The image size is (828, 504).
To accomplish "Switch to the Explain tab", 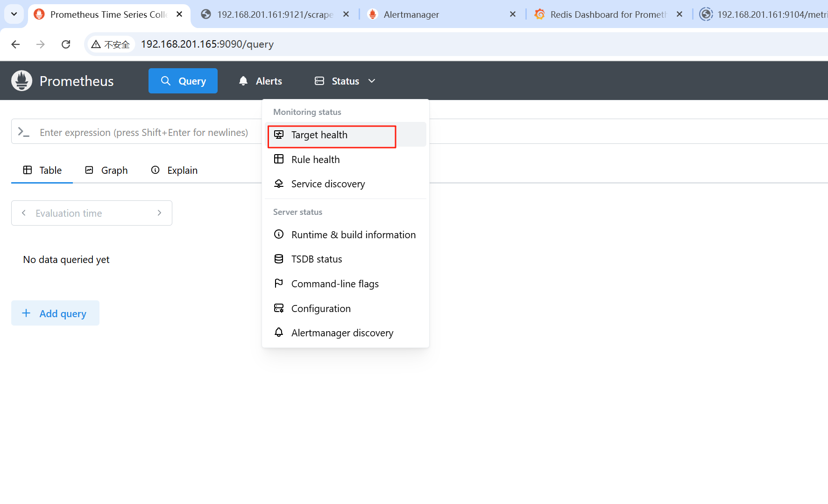I will tap(174, 170).
